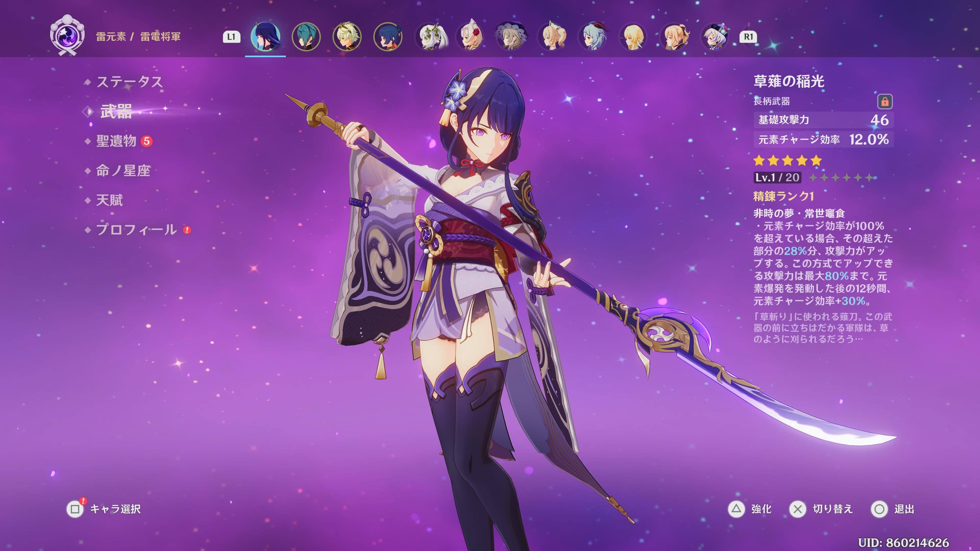980x551 pixels.
Task: Open the ステータス menu entry
Action: [x=129, y=82]
